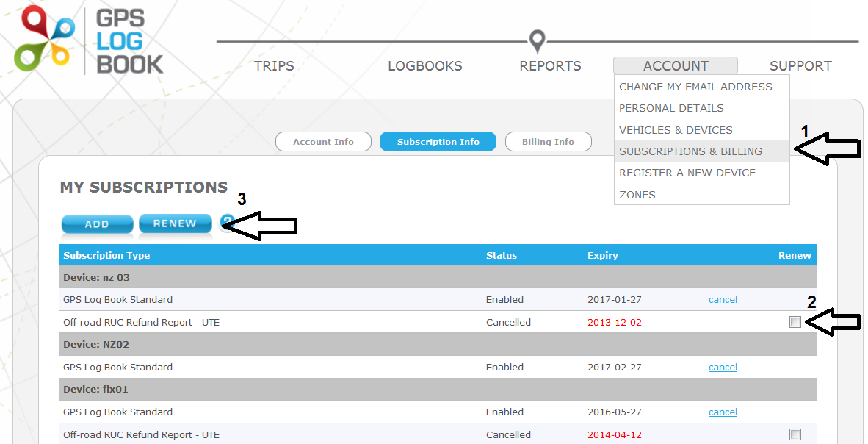Click the red expiry date 2014-04-12

[x=615, y=434]
